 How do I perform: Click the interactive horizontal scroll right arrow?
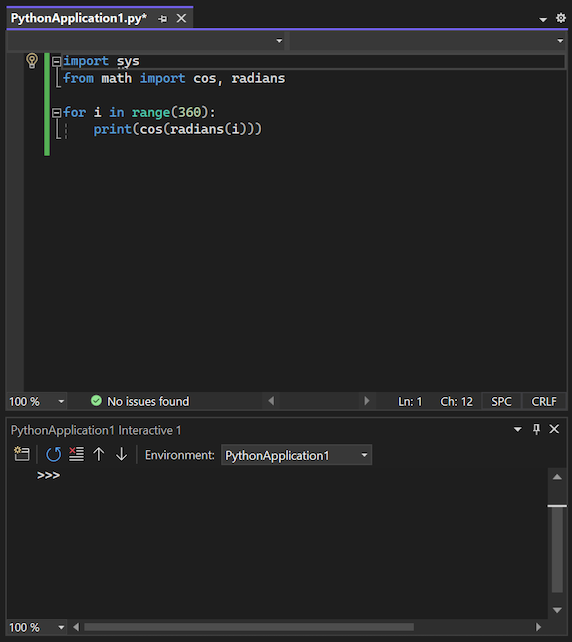[538, 627]
